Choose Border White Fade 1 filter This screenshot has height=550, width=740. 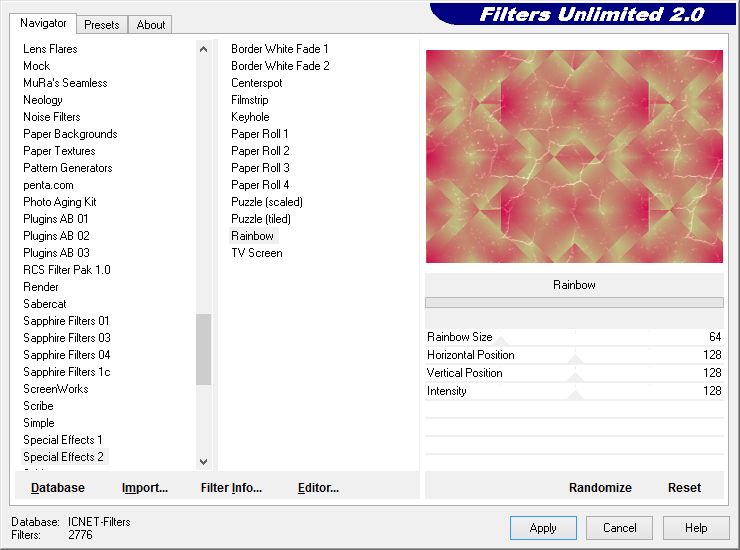point(279,49)
